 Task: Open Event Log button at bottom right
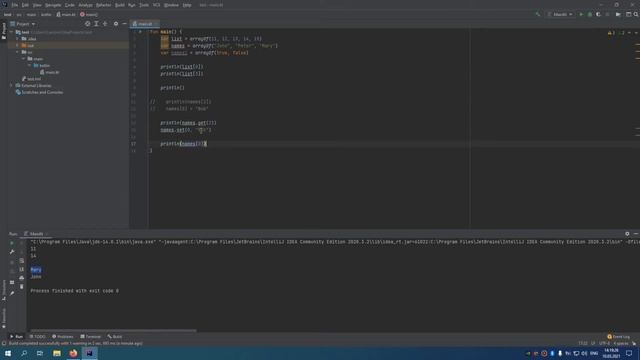click(618, 337)
